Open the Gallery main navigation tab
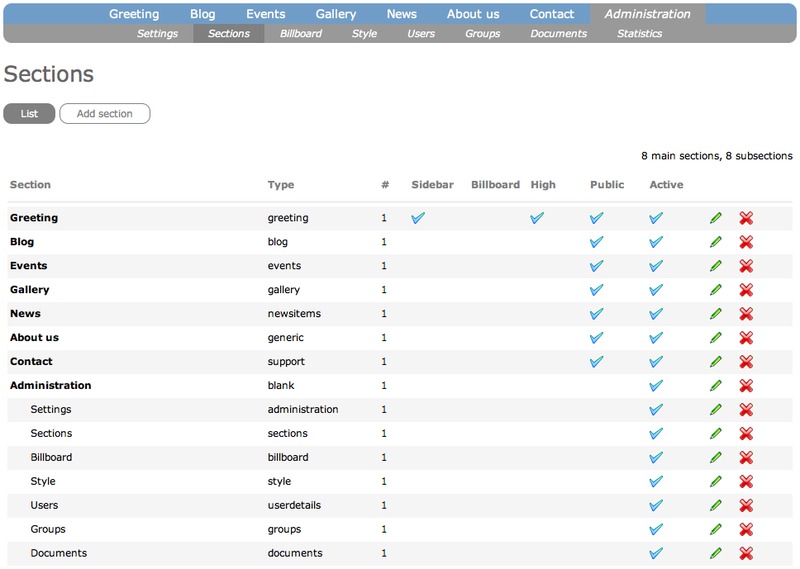800x569 pixels. [x=335, y=14]
